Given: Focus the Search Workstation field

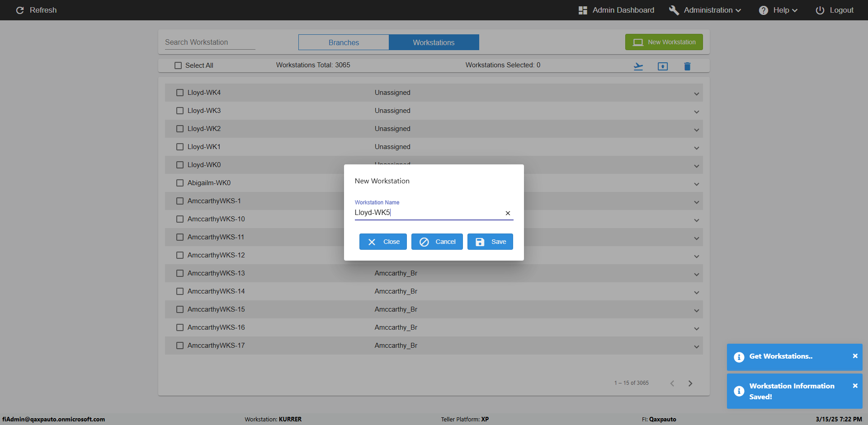Looking at the screenshot, I should [x=210, y=42].
